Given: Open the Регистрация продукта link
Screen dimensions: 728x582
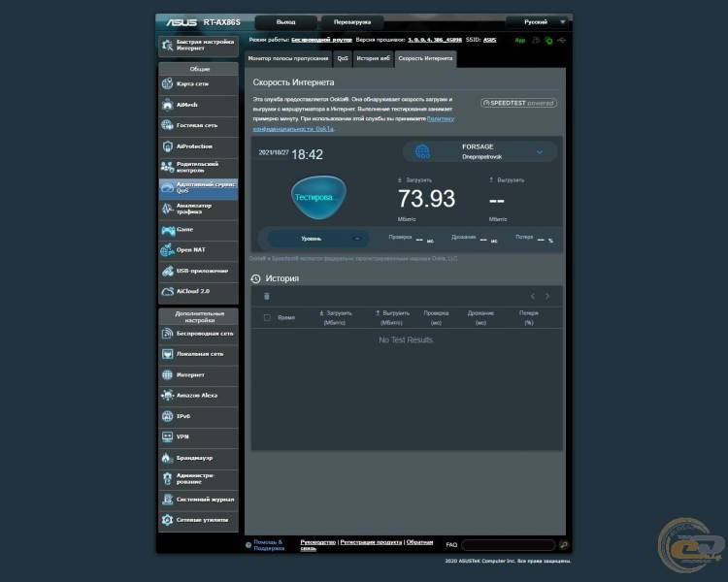Looking at the screenshot, I should point(371,542).
